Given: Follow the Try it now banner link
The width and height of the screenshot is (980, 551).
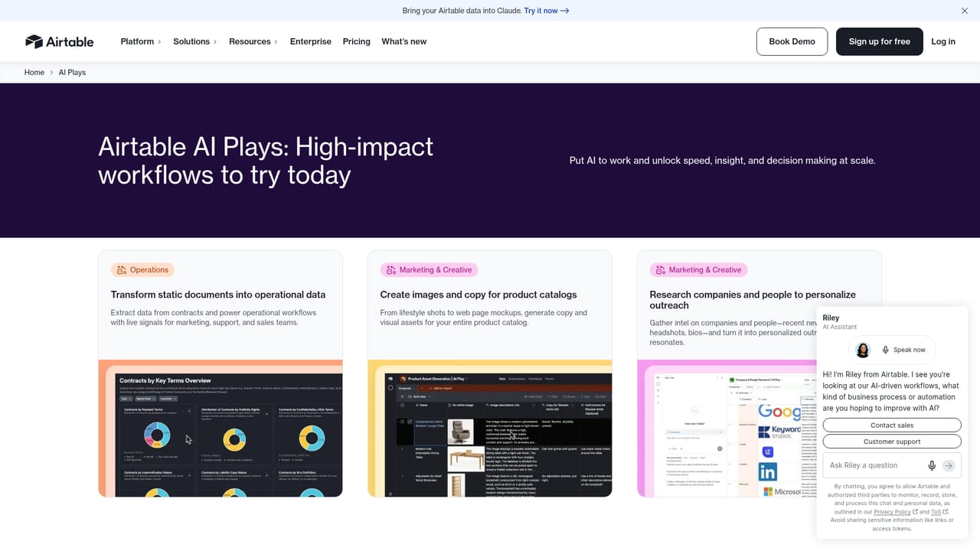Looking at the screenshot, I should tap(547, 11).
